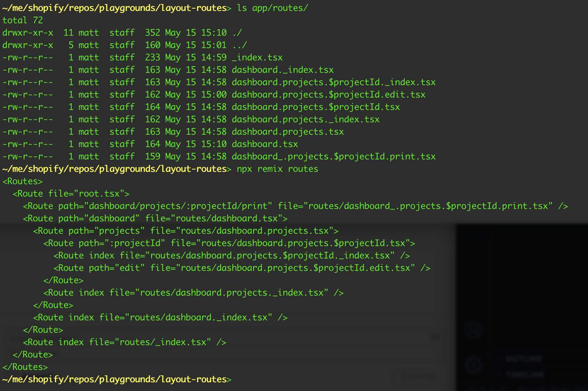Click the routes/_index.tsx index Route line
This screenshot has width=588, height=391.
[124, 342]
